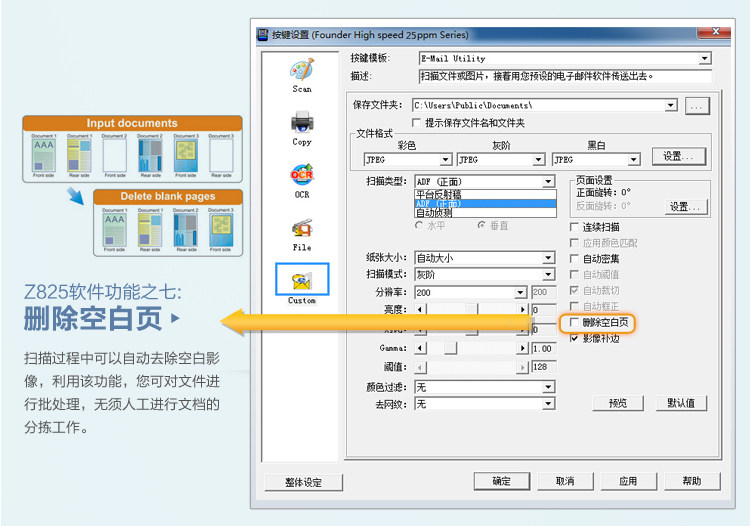Enable the 删除空白页 checkbox

click(x=574, y=322)
